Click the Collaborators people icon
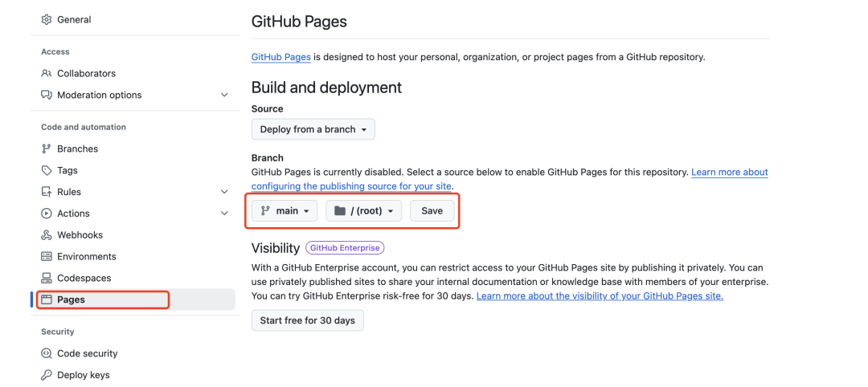 click(47, 74)
